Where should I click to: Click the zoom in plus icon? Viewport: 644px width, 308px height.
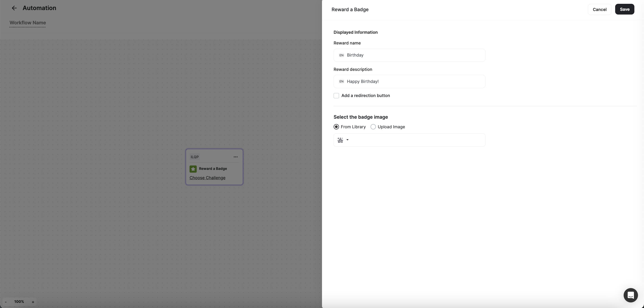(x=33, y=302)
